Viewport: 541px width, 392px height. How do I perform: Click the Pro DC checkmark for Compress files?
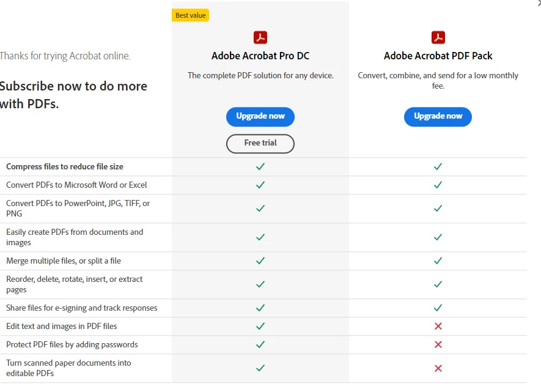point(260,166)
